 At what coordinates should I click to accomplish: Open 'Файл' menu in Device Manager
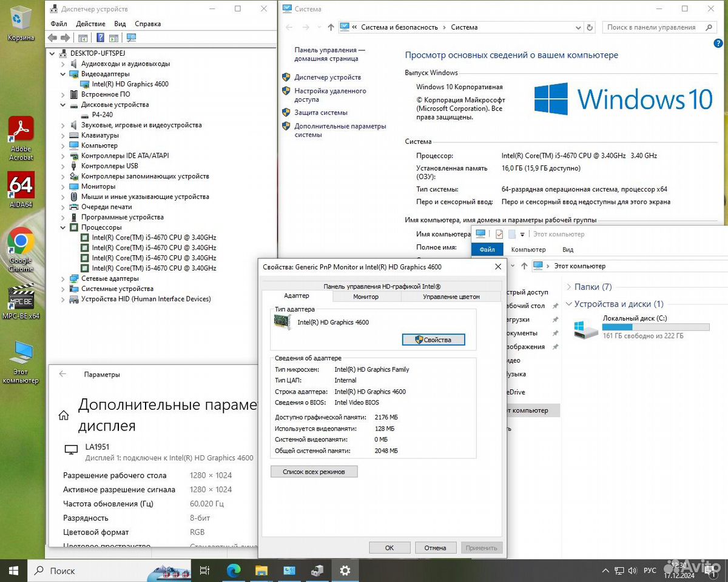pos(59,24)
